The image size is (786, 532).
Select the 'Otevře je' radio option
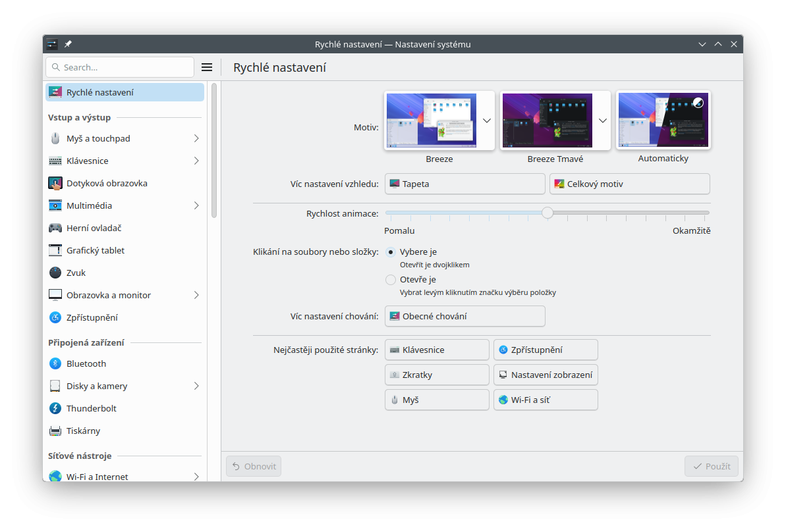[x=391, y=279]
